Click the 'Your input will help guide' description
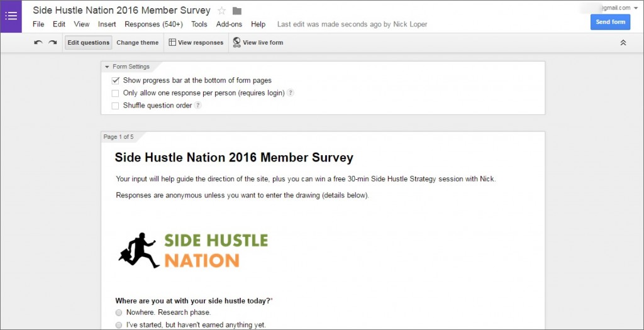 pos(306,179)
